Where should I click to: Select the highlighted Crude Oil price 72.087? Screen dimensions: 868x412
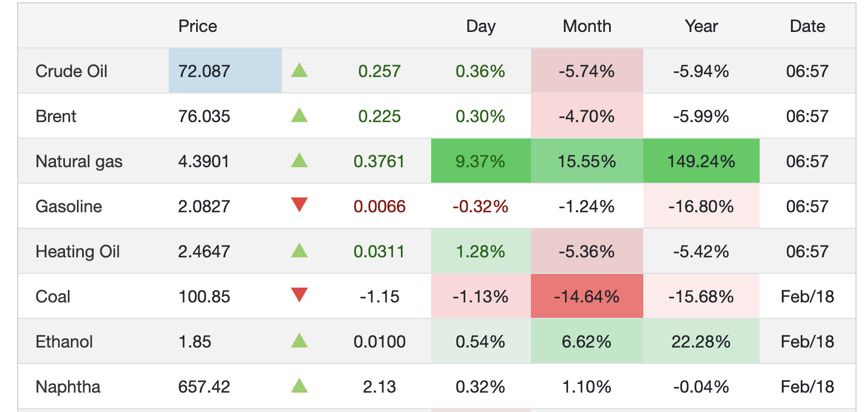click(x=204, y=71)
